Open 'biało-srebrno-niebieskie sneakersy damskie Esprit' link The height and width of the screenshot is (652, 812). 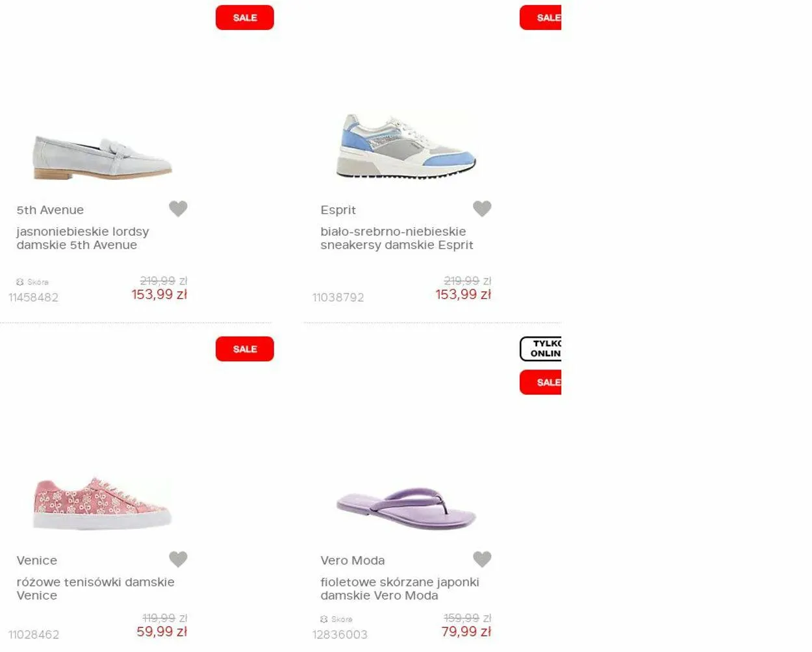click(x=396, y=238)
